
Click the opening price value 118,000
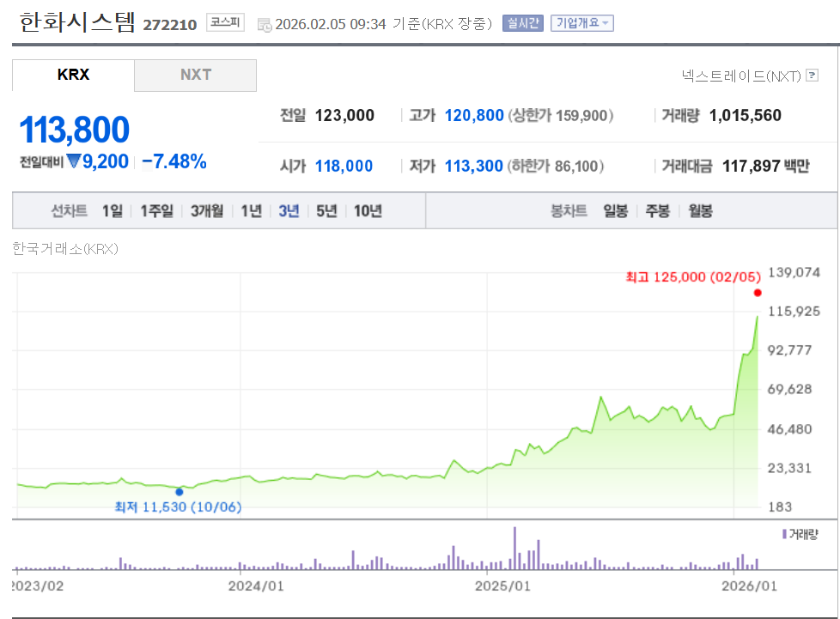pos(344,166)
